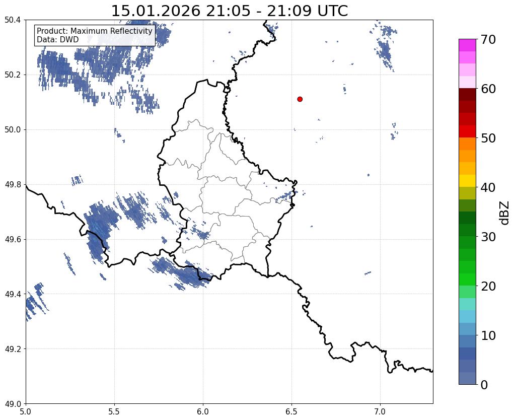515x420 pixels.
Task: Click the colorbar tick label 50
Action: tap(488, 138)
